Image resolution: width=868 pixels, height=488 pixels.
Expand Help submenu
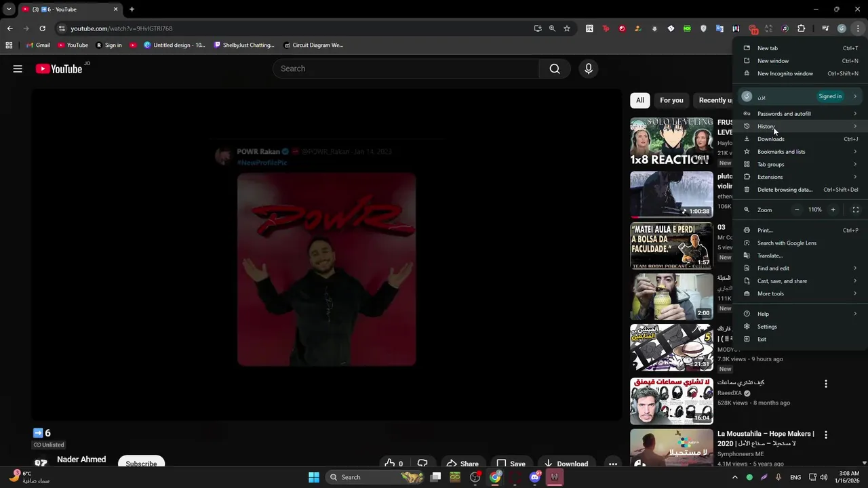pyautogui.click(x=800, y=314)
